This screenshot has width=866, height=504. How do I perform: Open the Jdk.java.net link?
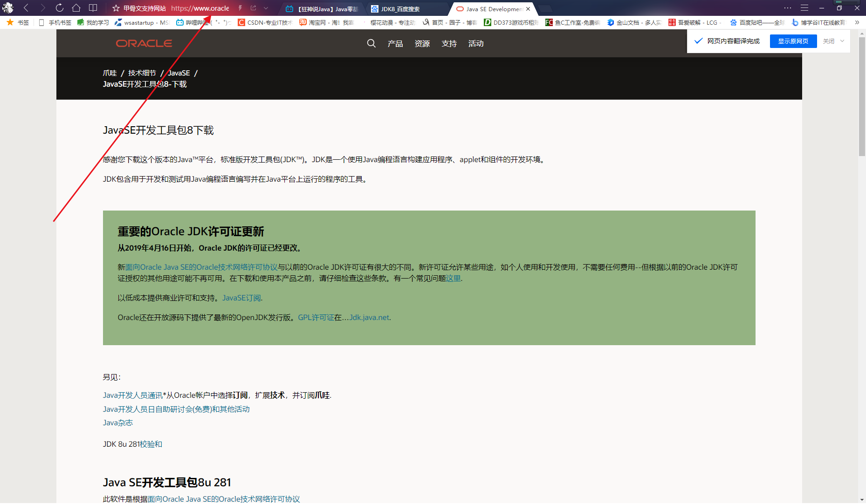coord(369,317)
